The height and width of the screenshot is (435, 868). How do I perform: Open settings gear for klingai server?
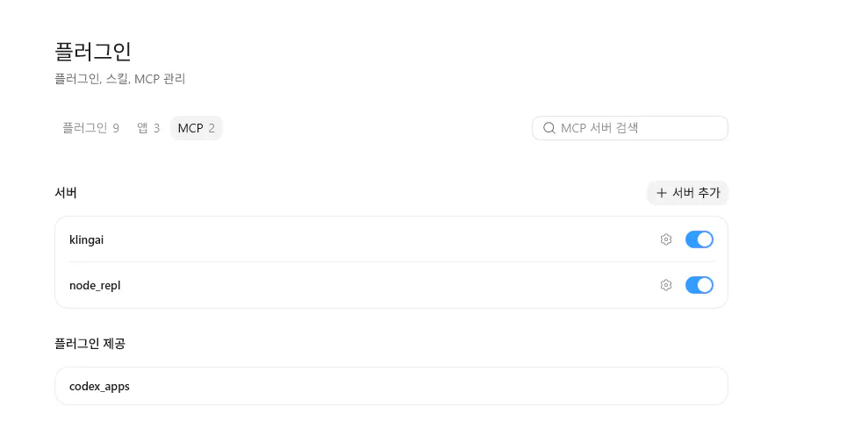[x=666, y=239]
